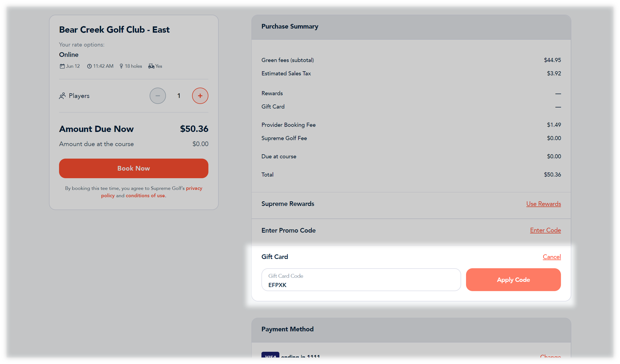
Task: Click the Due at course label
Action: 279,156
